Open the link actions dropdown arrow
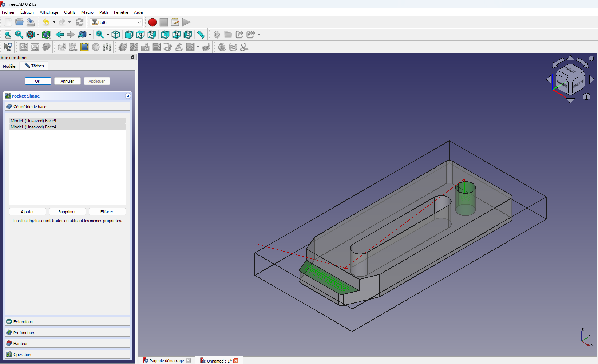The image size is (598, 364). (259, 35)
